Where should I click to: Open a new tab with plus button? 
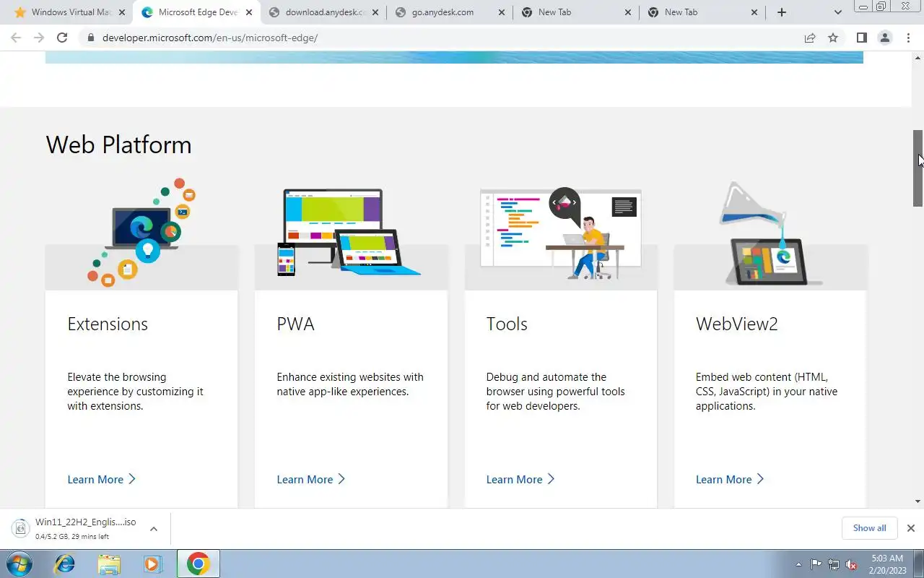coord(782,12)
